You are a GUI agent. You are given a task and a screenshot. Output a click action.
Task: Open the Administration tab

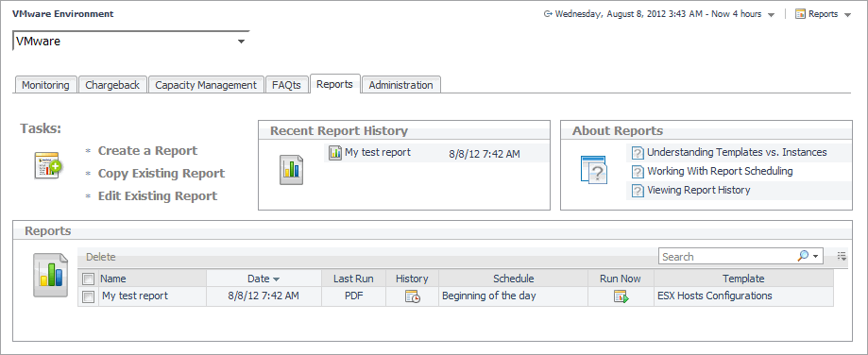pos(400,85)
